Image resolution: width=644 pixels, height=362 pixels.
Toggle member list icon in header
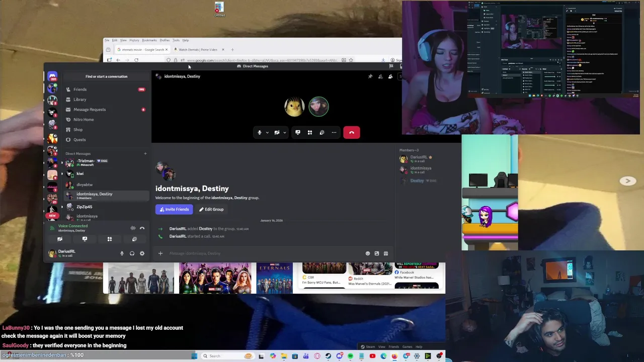[390, 76]
